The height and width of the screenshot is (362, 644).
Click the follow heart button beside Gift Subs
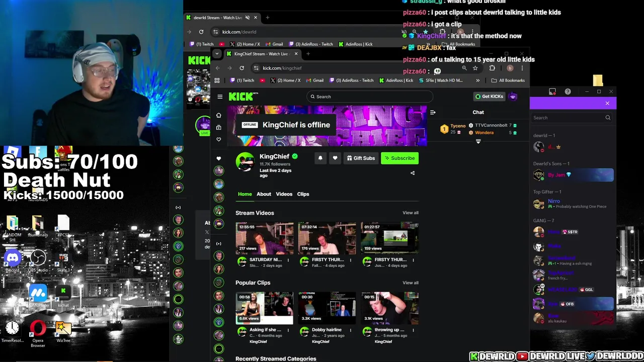point(335,158)
